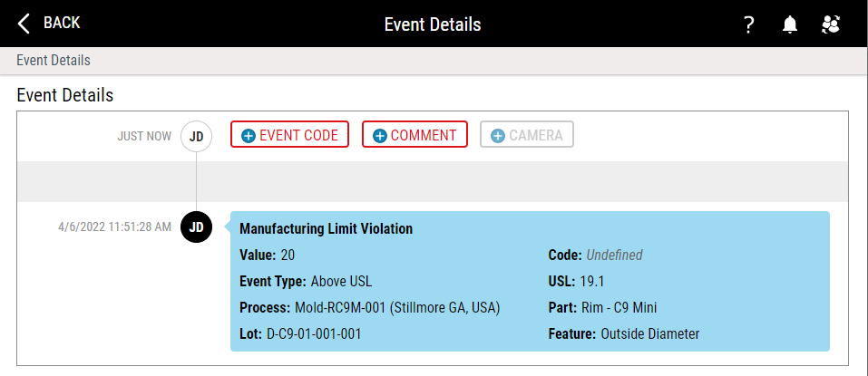
Task: Click the plus icon on COMMENT
Action: tap(380, 136)
